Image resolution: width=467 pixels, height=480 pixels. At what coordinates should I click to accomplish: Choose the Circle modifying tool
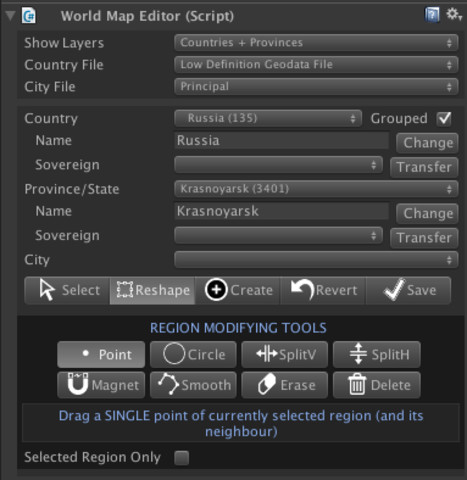tap(193, 354)
